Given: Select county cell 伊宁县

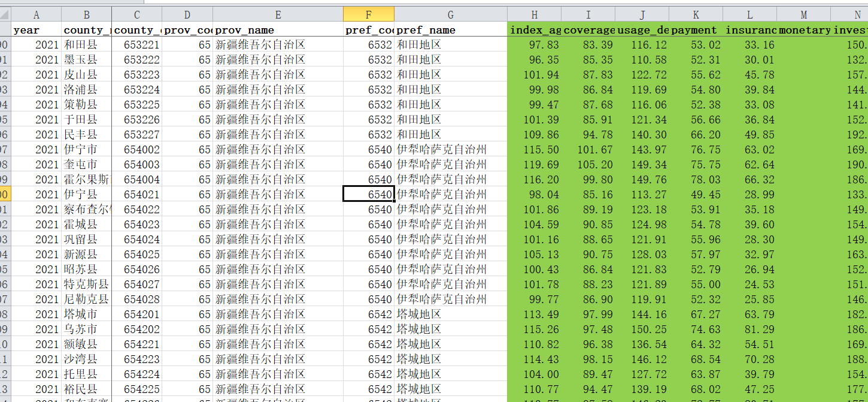Looking at the screenshot, I should pyautogui.click(x=87, y=194).
